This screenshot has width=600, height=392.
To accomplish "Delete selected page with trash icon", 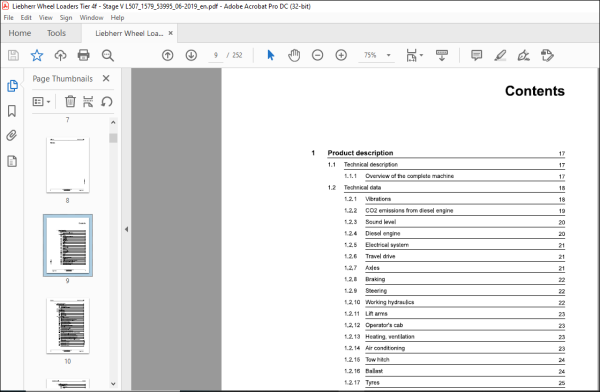I will tap(70, 101).
